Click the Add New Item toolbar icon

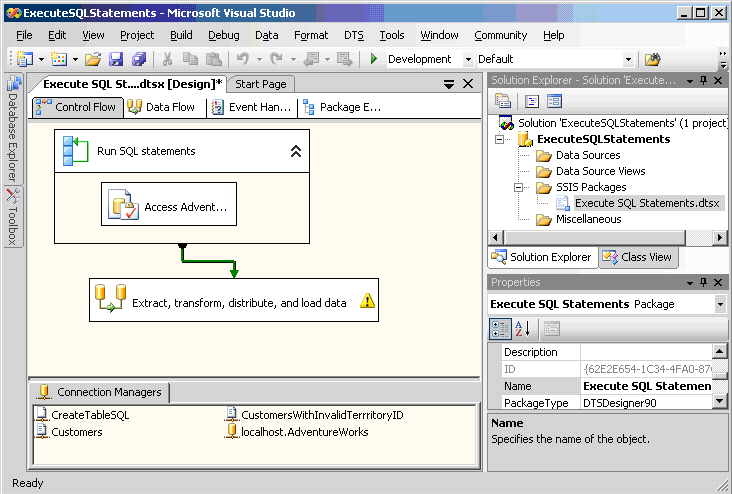[x=59, y=59]
